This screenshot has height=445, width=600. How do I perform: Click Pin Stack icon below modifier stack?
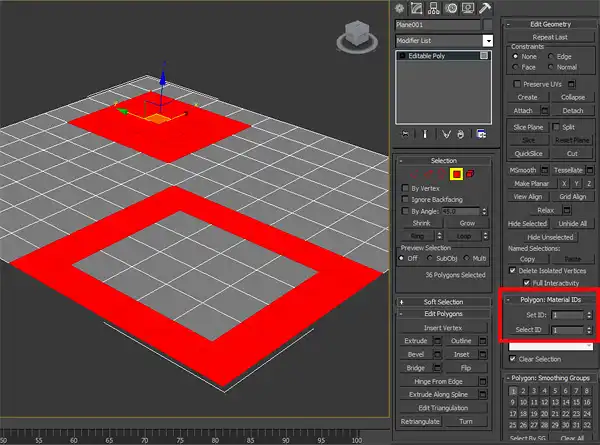pos(404,133)
